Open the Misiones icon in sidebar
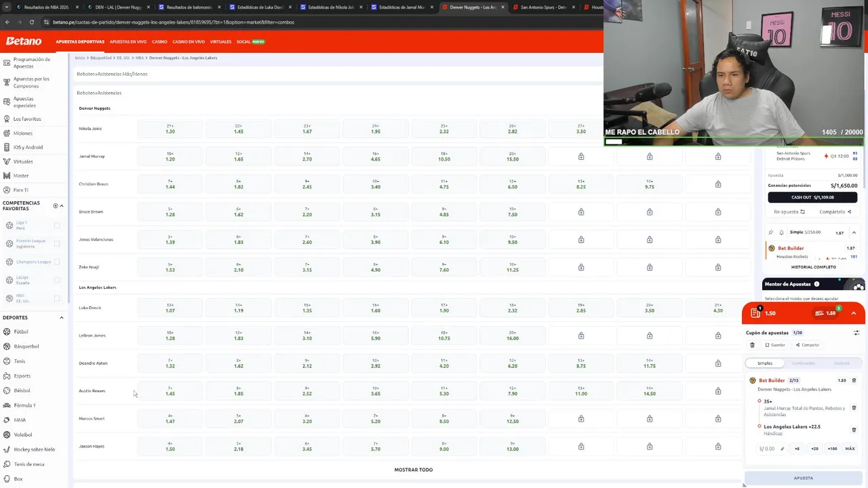Viewport: 868px width, 488px height. click(7, 133)
